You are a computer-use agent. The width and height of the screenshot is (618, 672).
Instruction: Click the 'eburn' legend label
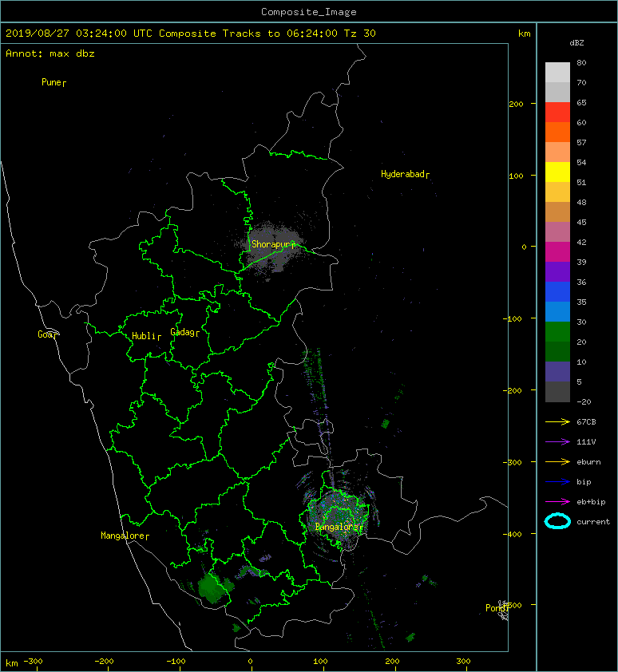[x=588, y=462]
